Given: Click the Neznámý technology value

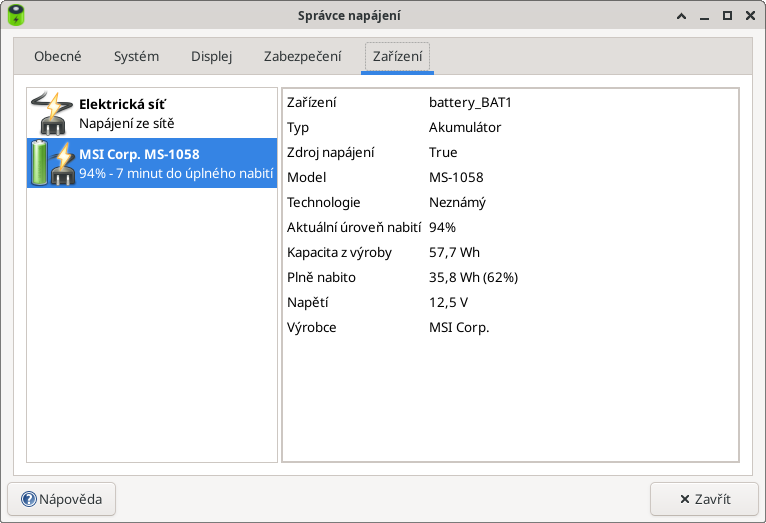Looking at the screenshot, I should tap(457, 203).
